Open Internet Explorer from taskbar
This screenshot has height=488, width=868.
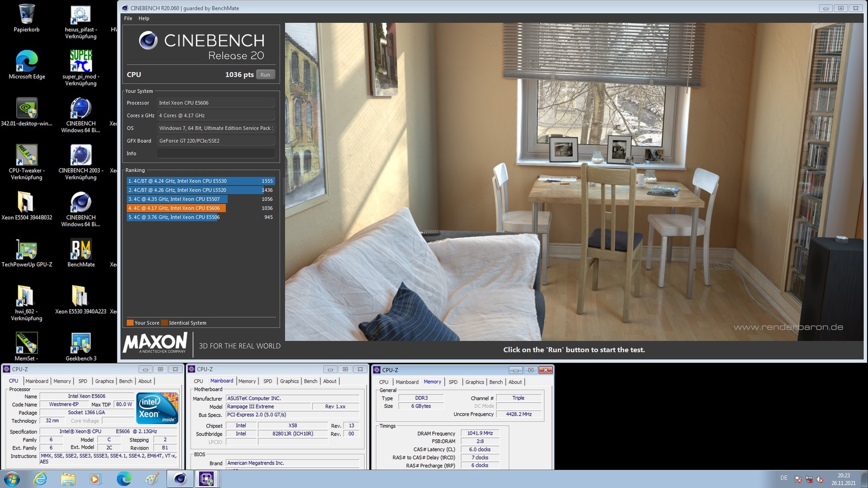(x=40, y=479)
